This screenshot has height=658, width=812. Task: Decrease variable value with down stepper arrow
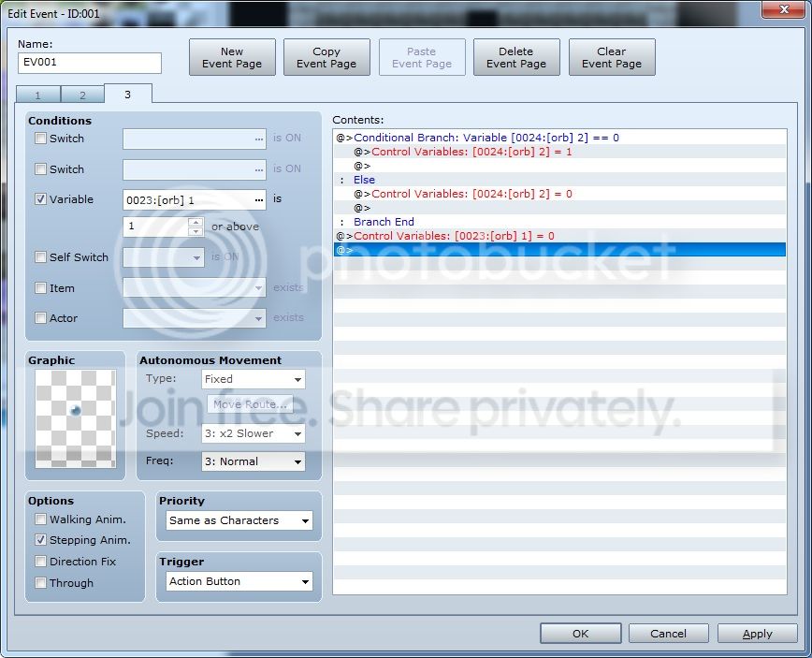coord(196,231)
